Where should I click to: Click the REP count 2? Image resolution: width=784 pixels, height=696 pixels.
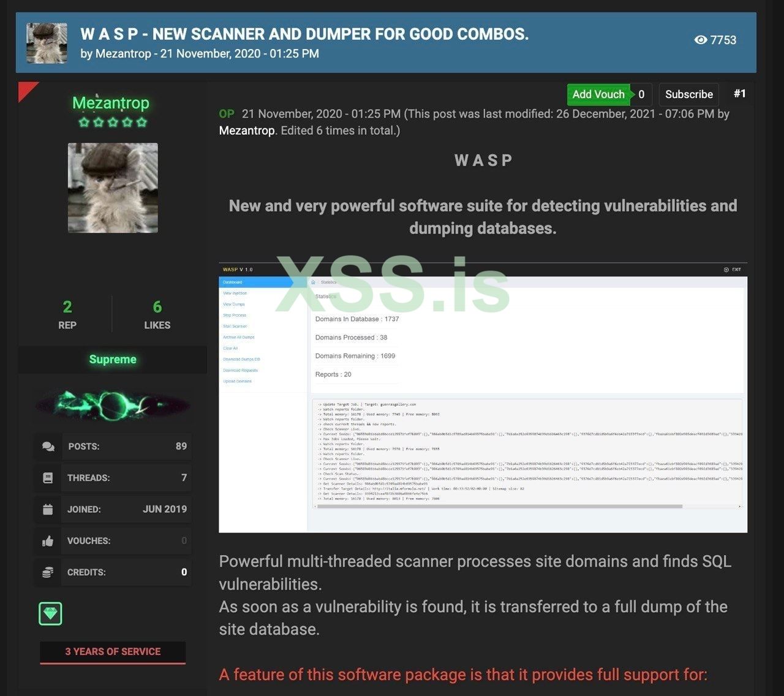point(67,307)
